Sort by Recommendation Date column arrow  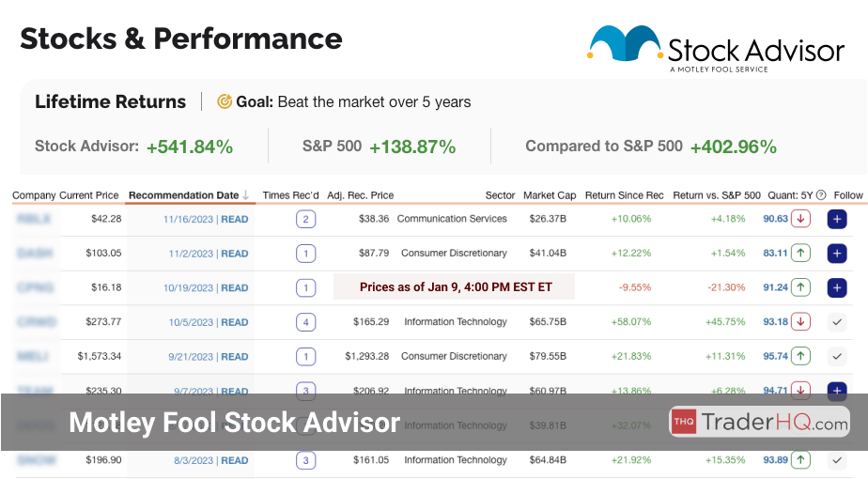pos(246,195)
